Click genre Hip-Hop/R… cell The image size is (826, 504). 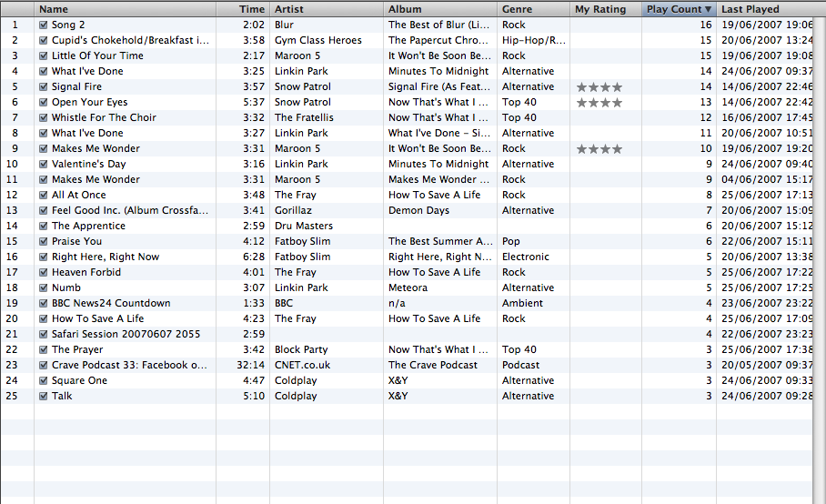tap(534, 40)
